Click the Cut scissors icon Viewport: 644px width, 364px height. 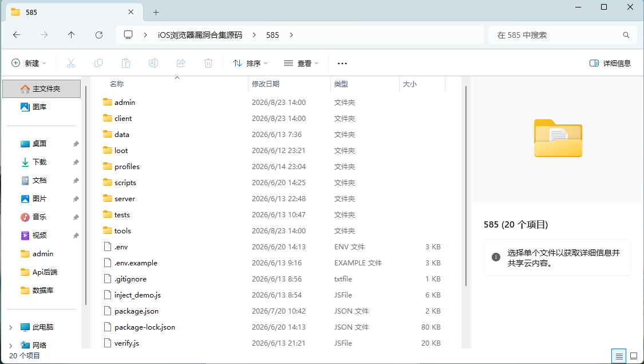point(70,63)
